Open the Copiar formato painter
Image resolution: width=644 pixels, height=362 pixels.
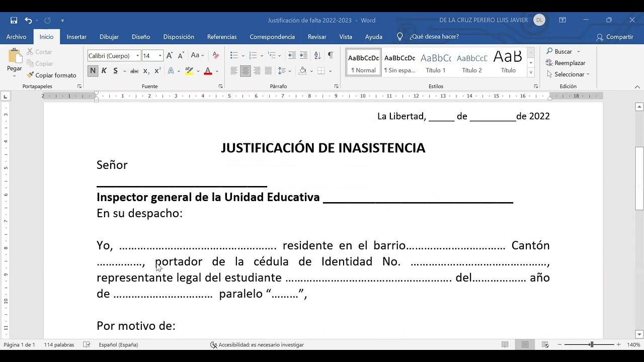(52, 75)
